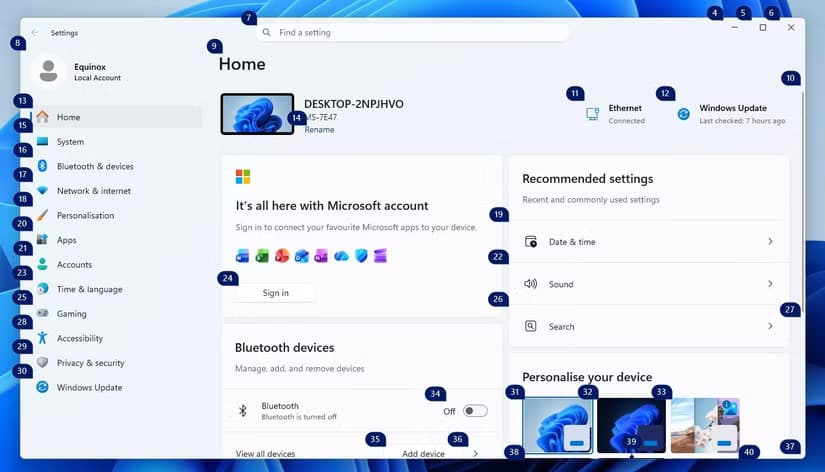Screen dimensions: 825x472
Task: Select the landscape spotlight theme thumbnail
Action: pos(705,425)
